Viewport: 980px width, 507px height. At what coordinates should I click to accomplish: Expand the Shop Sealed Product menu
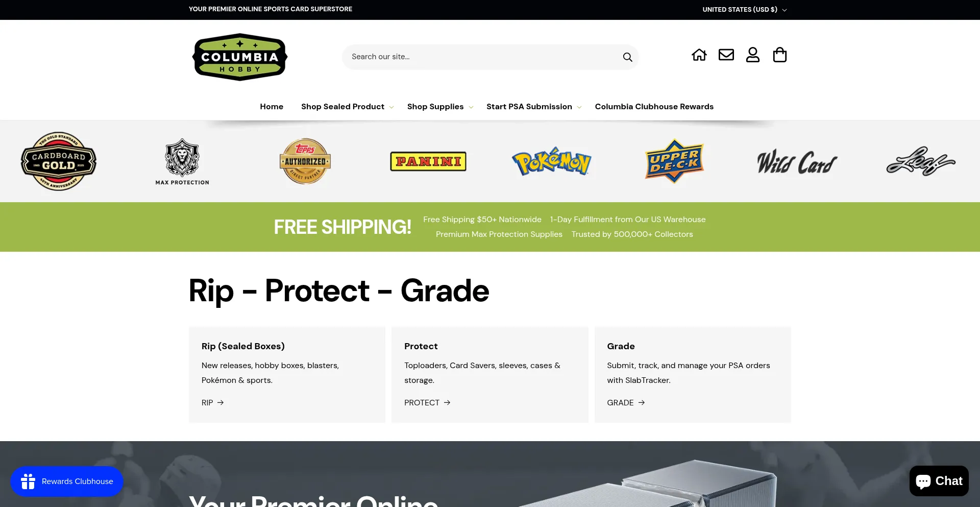click(347, 107)
